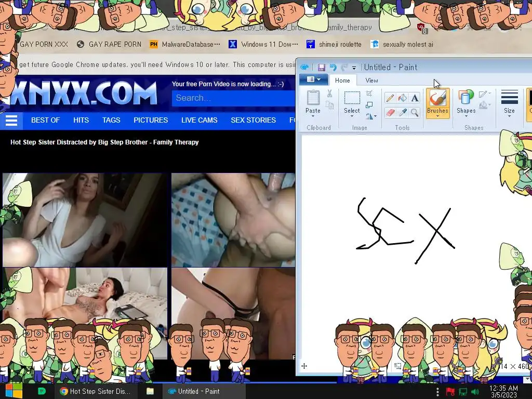Open the PICTURES menu on the webpage

click(x=151, y=120)
